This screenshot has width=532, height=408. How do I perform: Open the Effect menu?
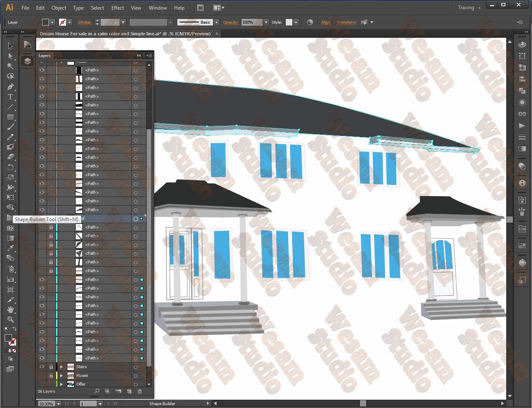[118, 8]
